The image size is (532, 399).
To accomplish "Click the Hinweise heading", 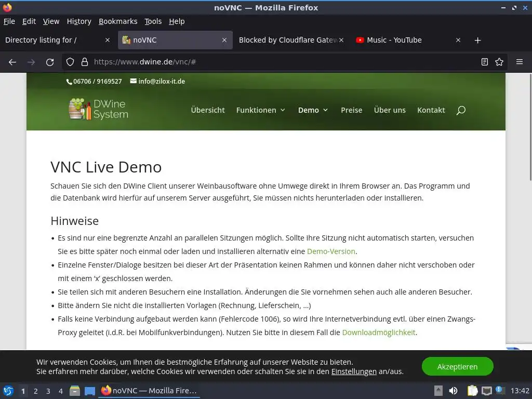I will pyautogui.click(x=75, y=221).
